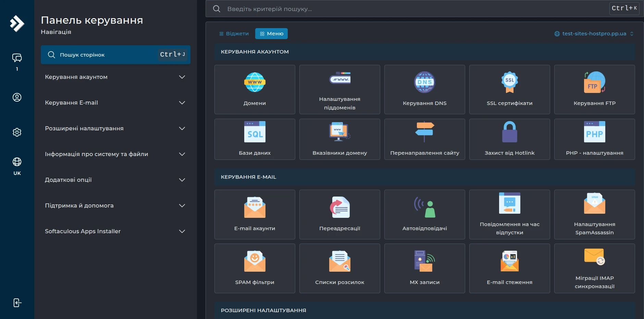
Task: Open Налаштування SpamAssassin tile
Action: click(x=594, y=214)
